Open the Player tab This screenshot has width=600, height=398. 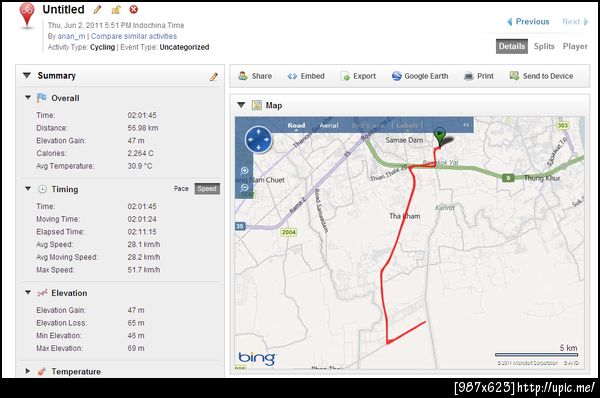coord(575,46)
